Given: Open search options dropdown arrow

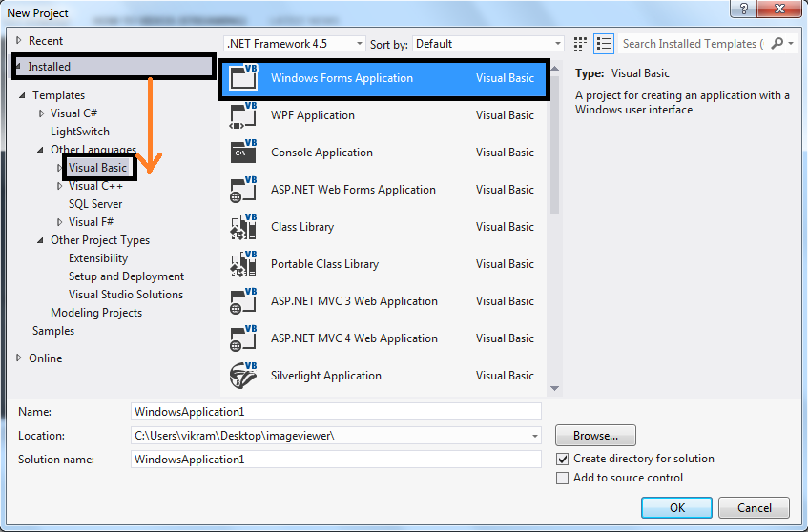Looking at the screenshot, I should [791, 43].
